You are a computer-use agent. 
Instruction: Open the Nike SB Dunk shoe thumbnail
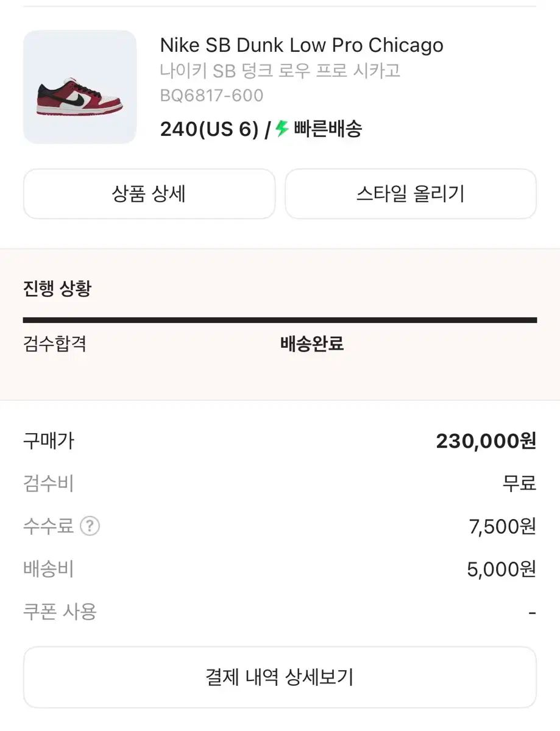click(80, 87)
